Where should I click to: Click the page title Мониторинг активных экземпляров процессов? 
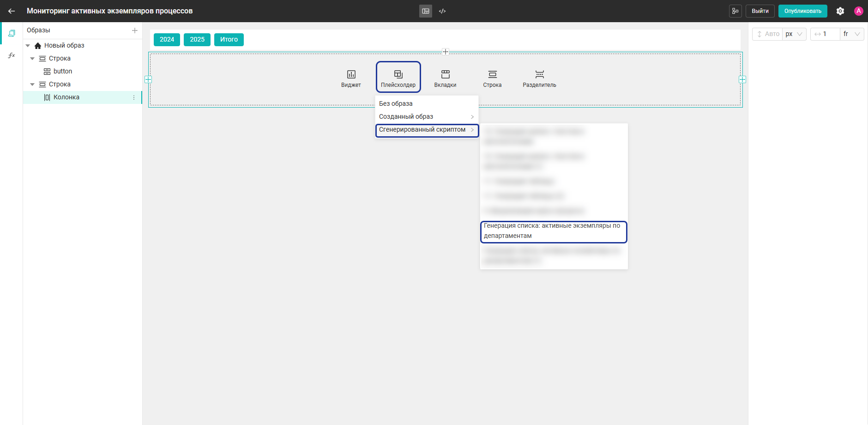pos(110,11)
